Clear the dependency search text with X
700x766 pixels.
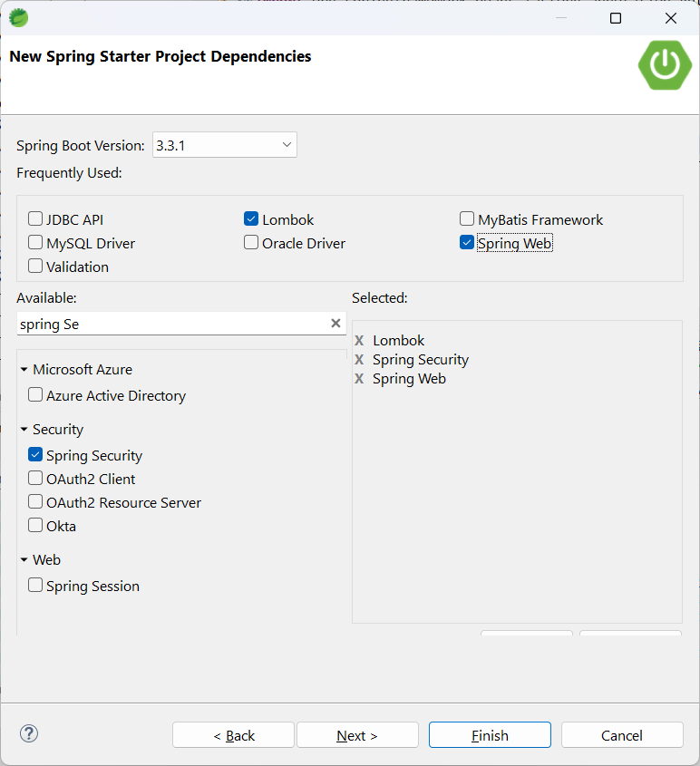coord(335,323)
